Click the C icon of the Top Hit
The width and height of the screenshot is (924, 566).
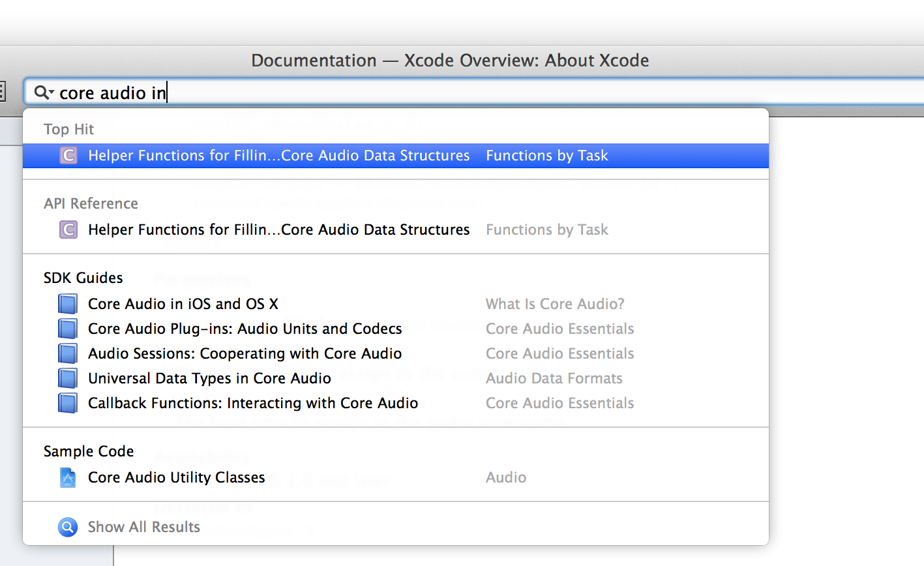coord(68,155)
